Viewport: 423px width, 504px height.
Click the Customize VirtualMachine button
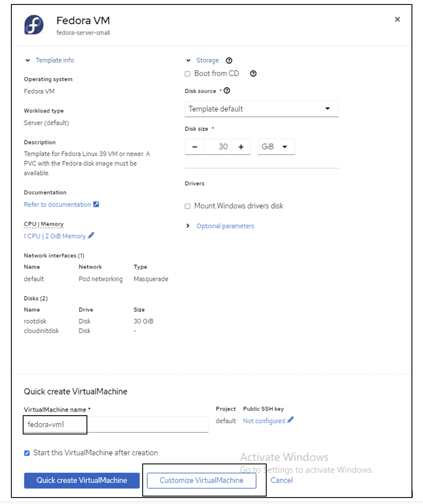tap(201, 480)
